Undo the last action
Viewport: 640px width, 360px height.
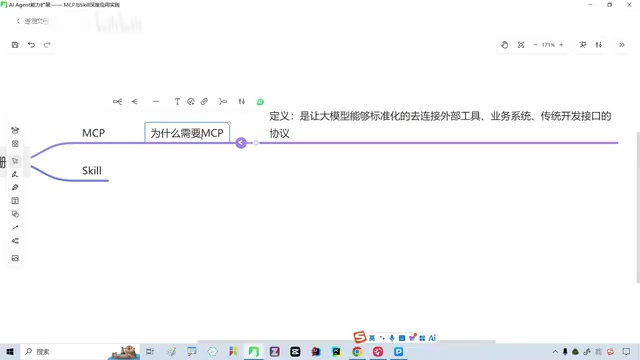click(x=31, y=45)
